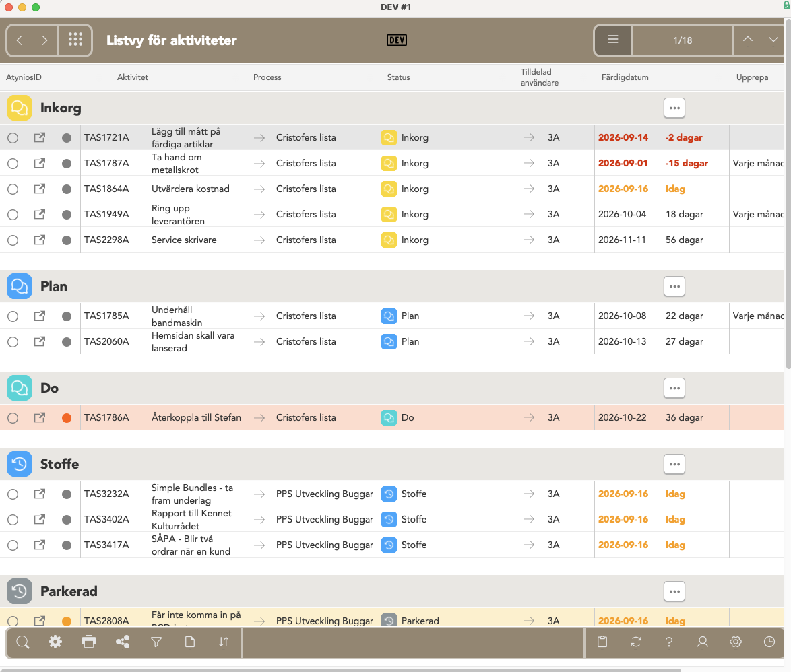Click the refresh sync icon

(x=635, y=642)
